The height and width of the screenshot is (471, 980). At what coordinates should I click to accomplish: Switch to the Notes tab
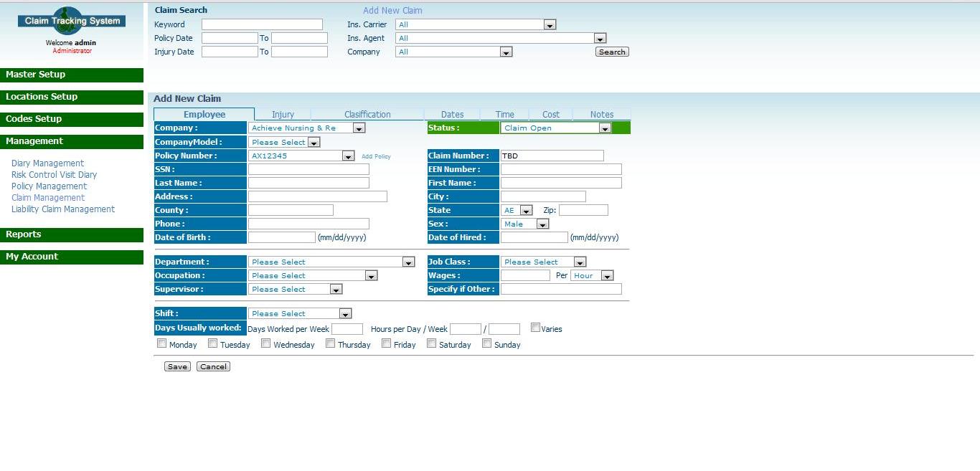(602, 114)
